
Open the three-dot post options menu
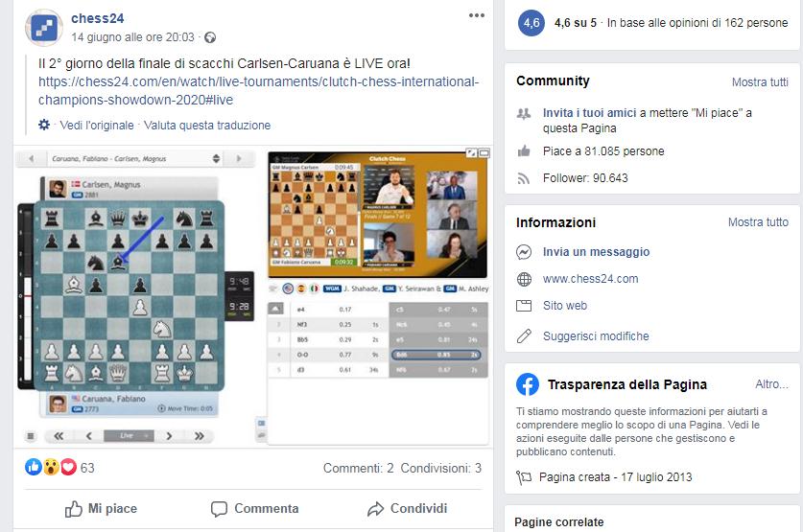tap(476, 15)
